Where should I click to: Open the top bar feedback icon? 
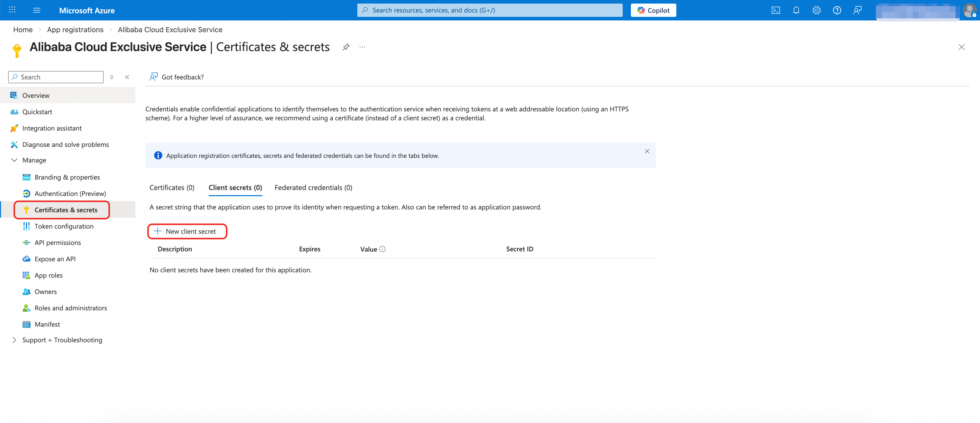click(857, 10)
